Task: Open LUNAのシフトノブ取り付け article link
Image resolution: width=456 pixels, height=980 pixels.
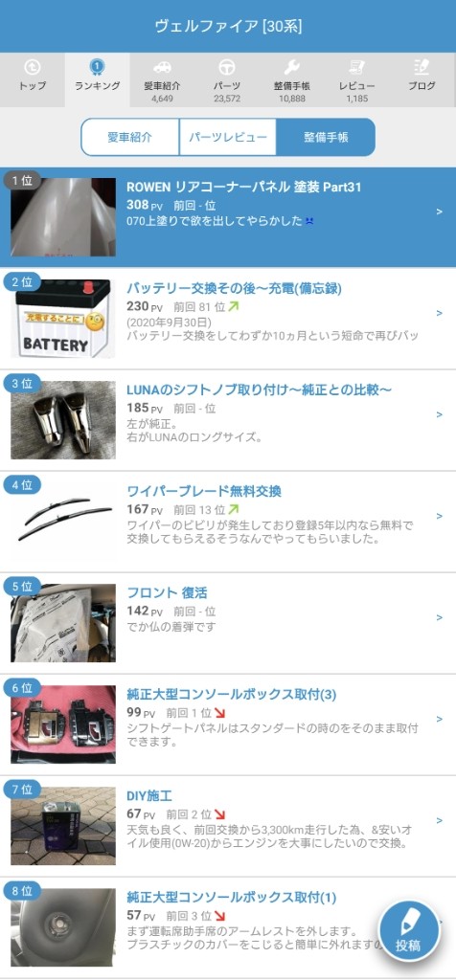Action: tap(259, 390)
